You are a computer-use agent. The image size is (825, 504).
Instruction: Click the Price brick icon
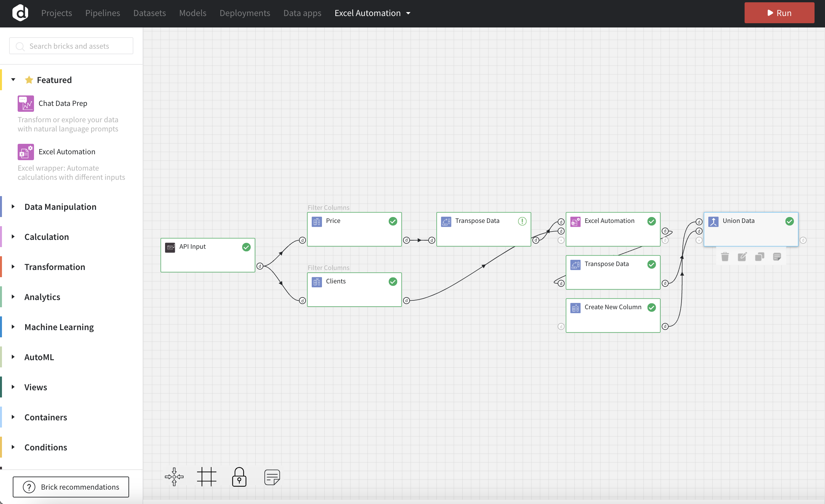tap(317, 222)
